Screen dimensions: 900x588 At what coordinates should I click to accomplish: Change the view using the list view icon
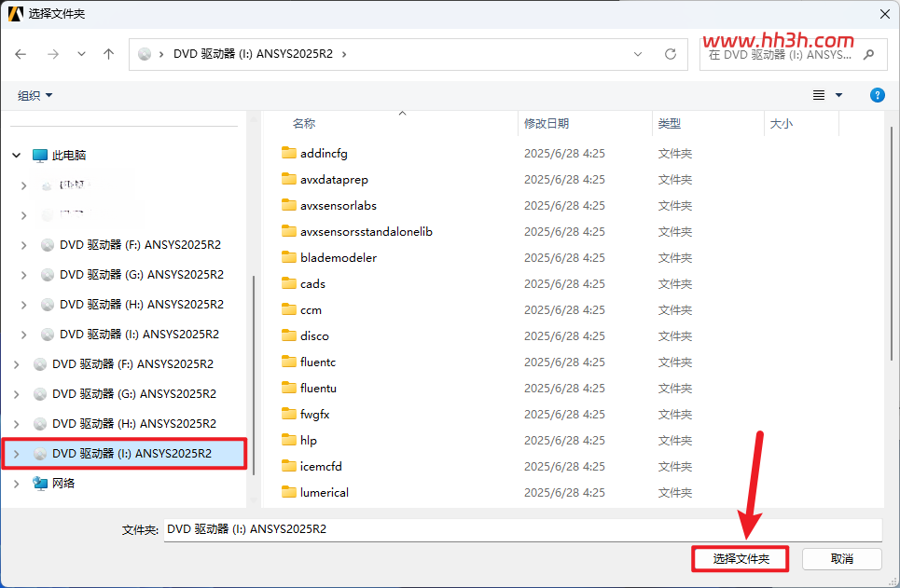819,95
